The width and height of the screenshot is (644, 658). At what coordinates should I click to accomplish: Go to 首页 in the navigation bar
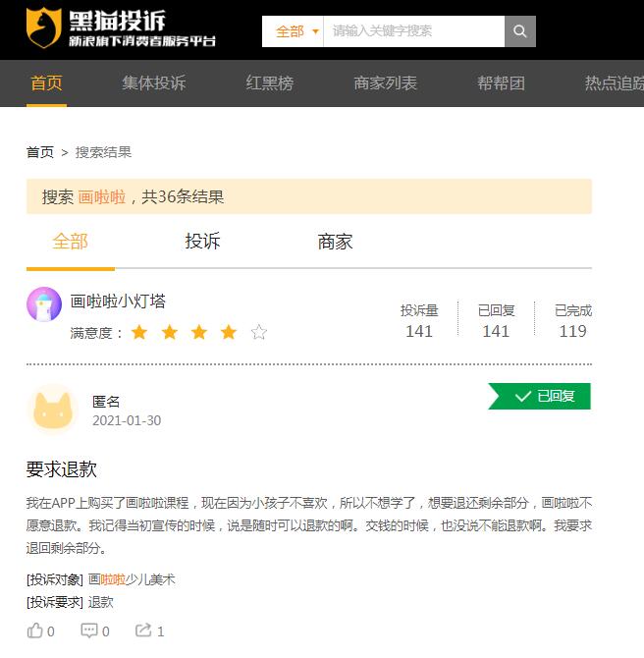coord(46,82)
